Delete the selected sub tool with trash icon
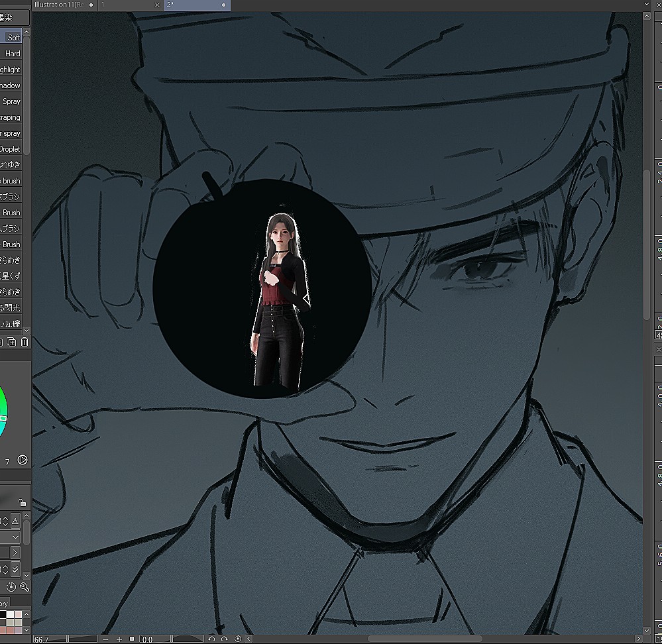Image resolution: width=662 pixels, height=644 pixels. pyautogui.click(x=25, y=342)
